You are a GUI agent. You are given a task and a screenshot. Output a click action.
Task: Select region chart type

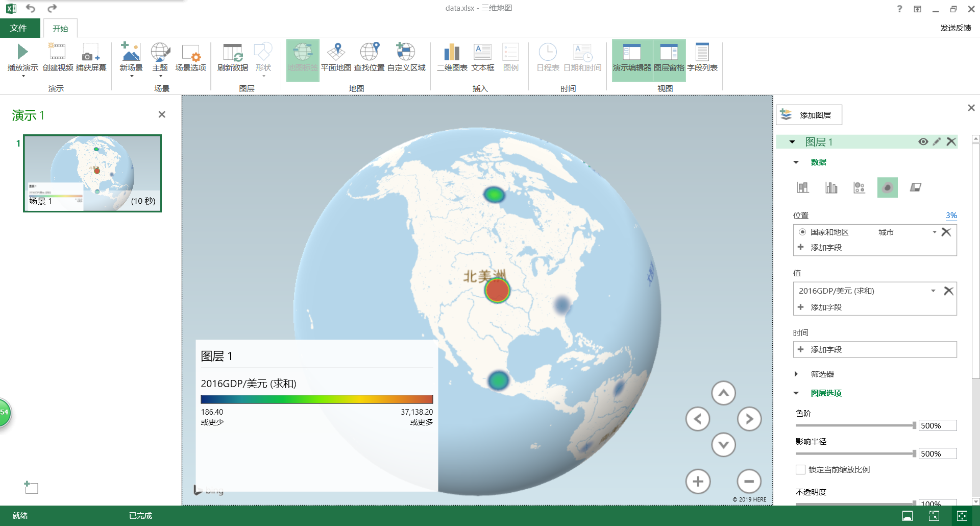(916, 187)
